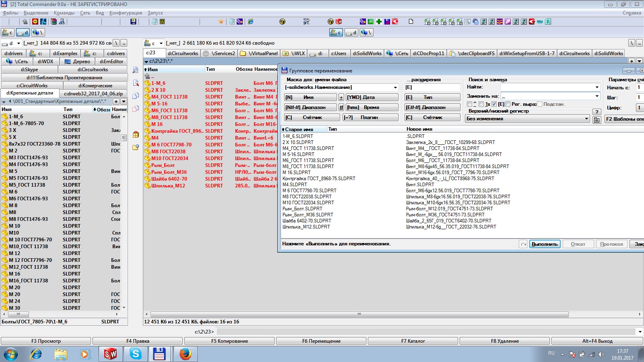Select drive c button in left panel

pyautogui.click(x=8, y=33)
